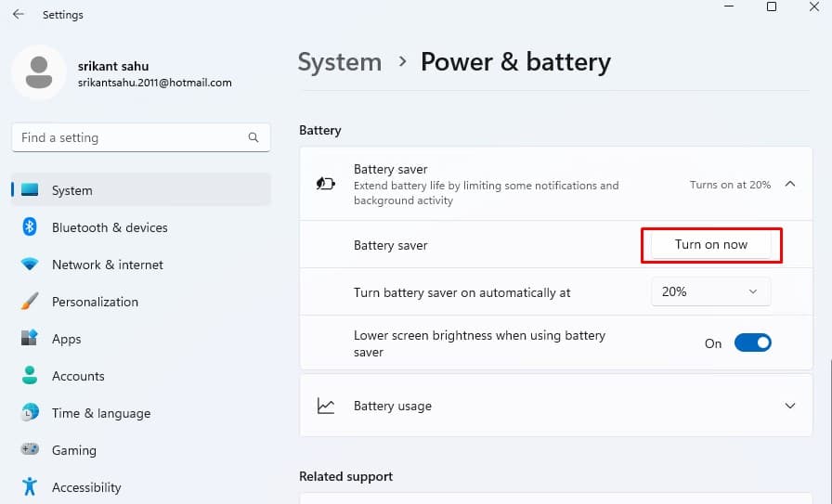Click the Accessibility figure icon
832x504 pixels.
pos(30,487)
